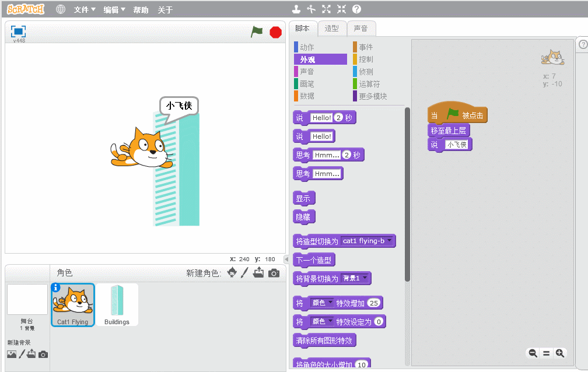The height and width of the screenshot is (372, 588).
Task: Open effect dropdown in 特效设定为 block
Action: 322,321
